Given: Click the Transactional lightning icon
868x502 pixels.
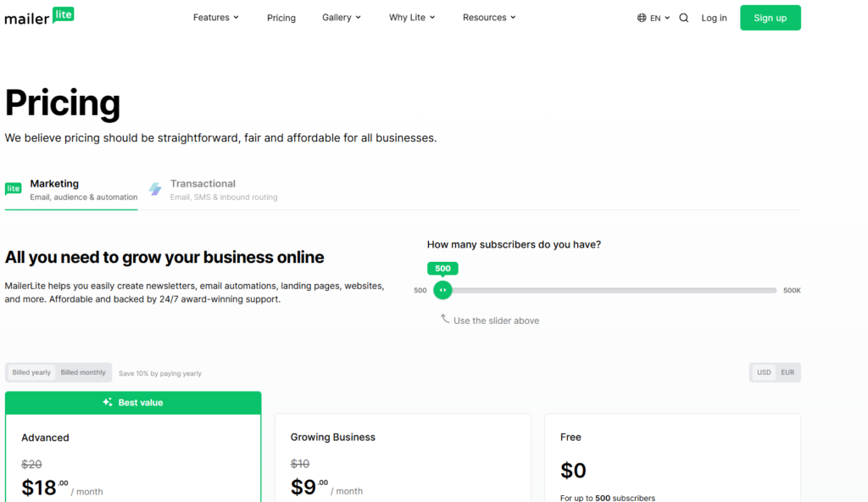Looking at the screenshot, I should coord(156,189).
